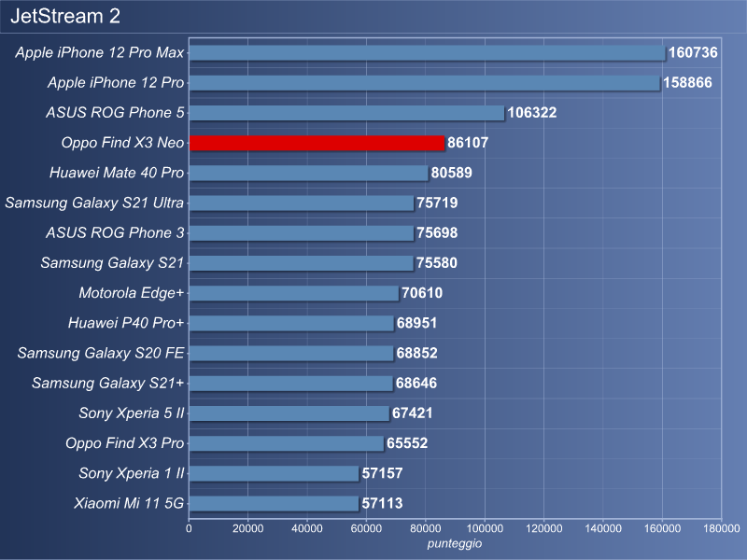
Task: Click the Oppo Find X3 Neo label
Action: pyautogui.click(x=122, y=143)
